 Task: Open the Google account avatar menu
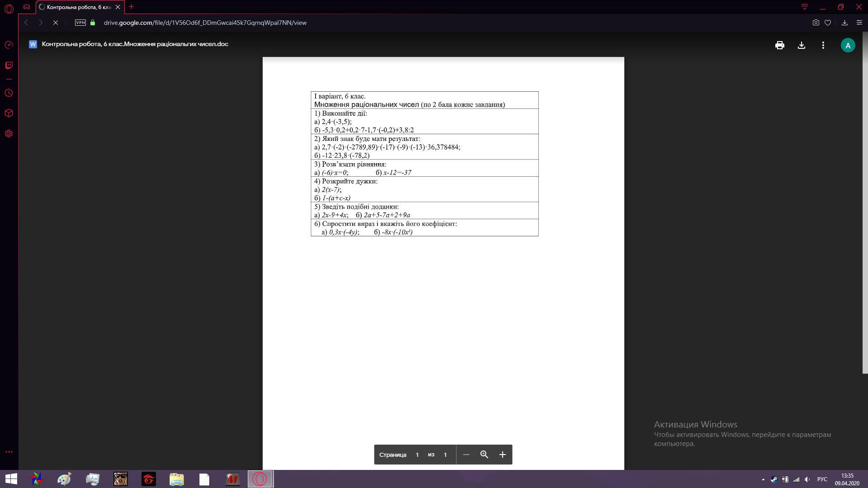[x=848, y=45]
